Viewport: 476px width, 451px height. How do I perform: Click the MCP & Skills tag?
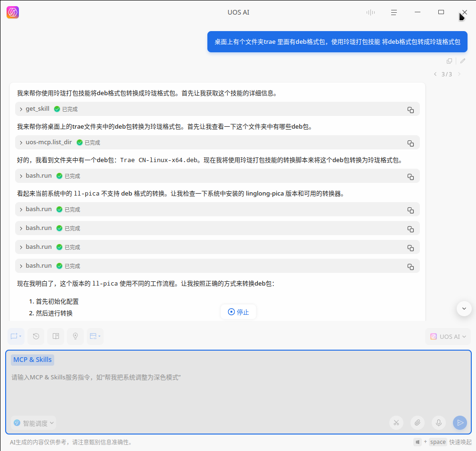[x=33, y=360]
